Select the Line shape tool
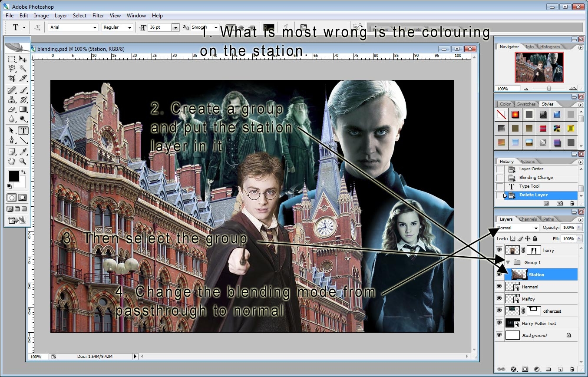 [23, 139]
